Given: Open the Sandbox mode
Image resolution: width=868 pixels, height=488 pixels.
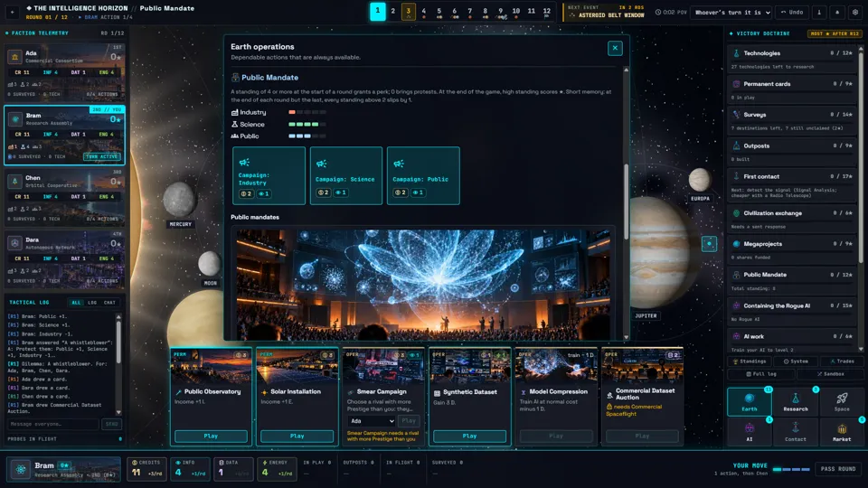Looking at the screenshot, I should (830, 374).
